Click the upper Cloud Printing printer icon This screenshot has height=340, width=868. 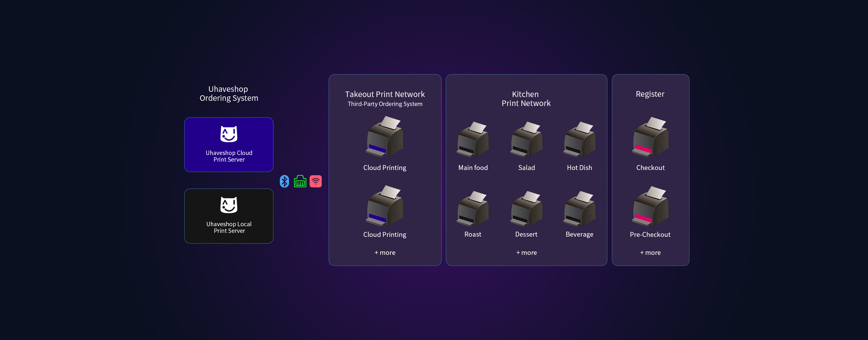(x=385, y=137)
